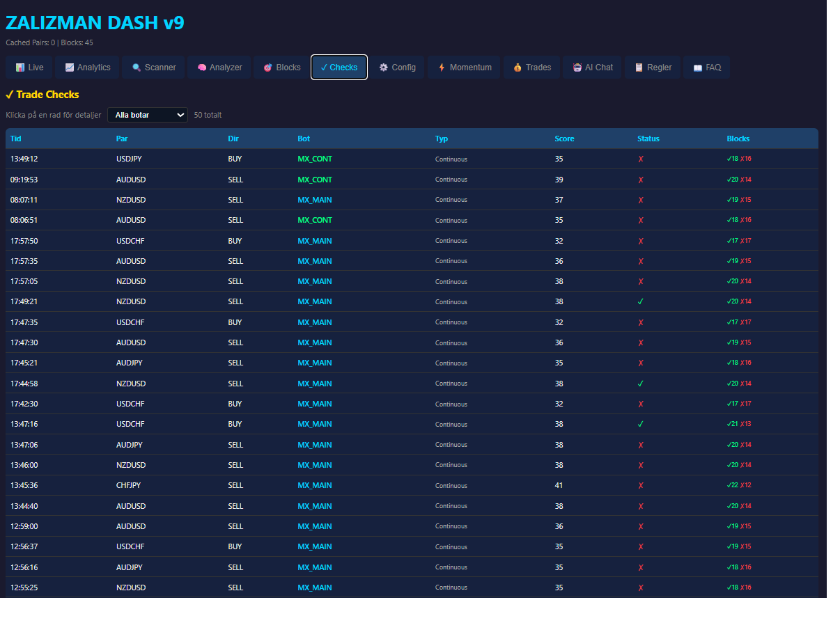Viewport: 840px width, 623px height.
Task: Sort table by the Score column header
Action: click(x=564, y=139)
